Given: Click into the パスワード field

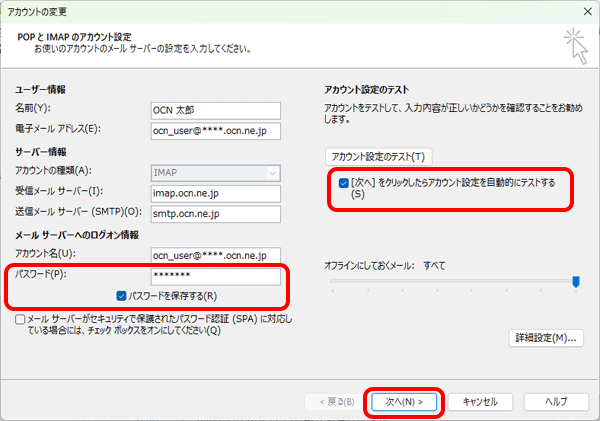Looking at the screenshot, I should pos(216,276).
